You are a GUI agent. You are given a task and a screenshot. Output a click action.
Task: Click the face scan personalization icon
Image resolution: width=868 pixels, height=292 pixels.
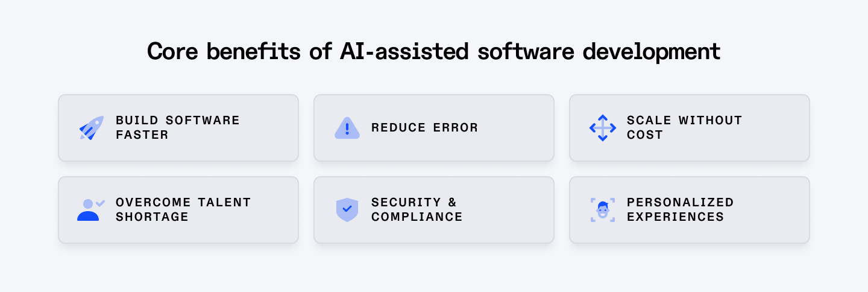(603, 210)
